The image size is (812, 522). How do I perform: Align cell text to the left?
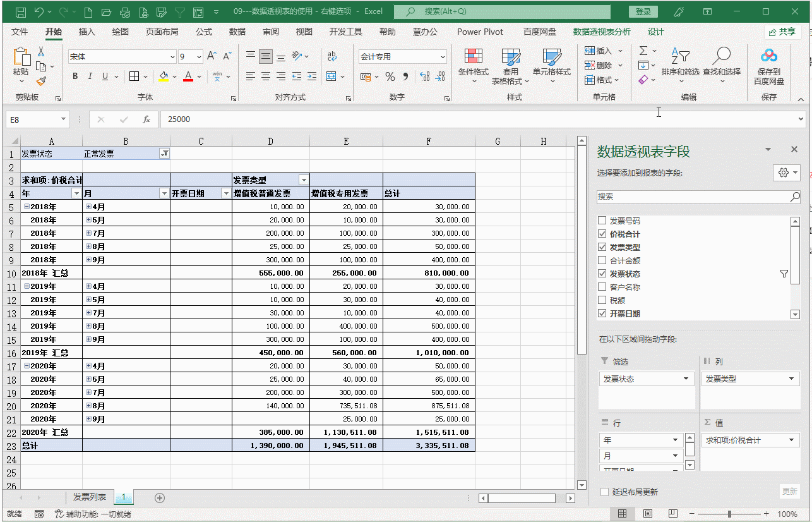(x=251, y=76)
